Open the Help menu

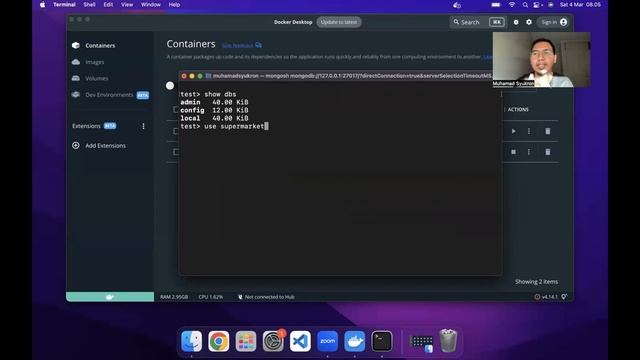coord(174,5)
